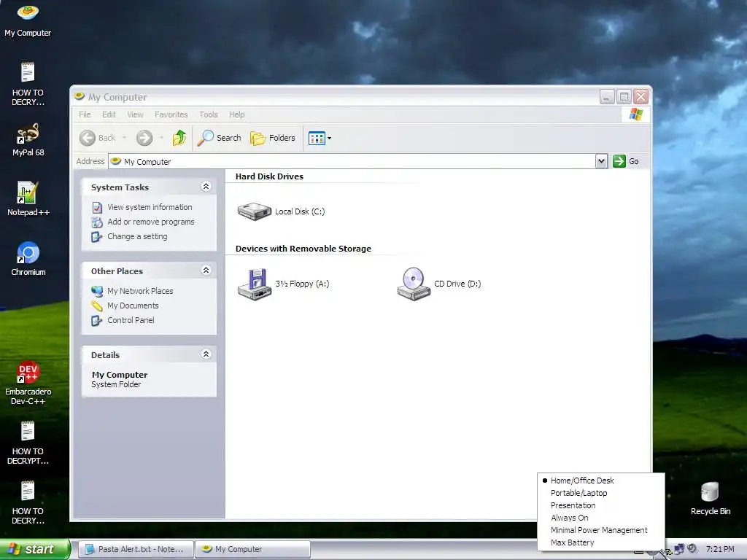This screenshot has width=747, height=560.
Task: Collapse the System Tasks panel
Action: pos(206,187)
